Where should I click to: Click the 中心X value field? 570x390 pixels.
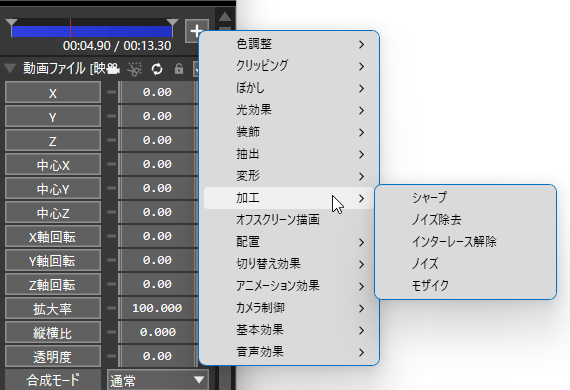[158, 164]
